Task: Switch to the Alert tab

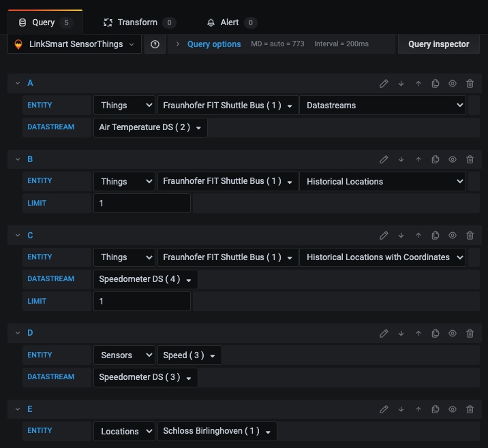Action: point(232,22)
